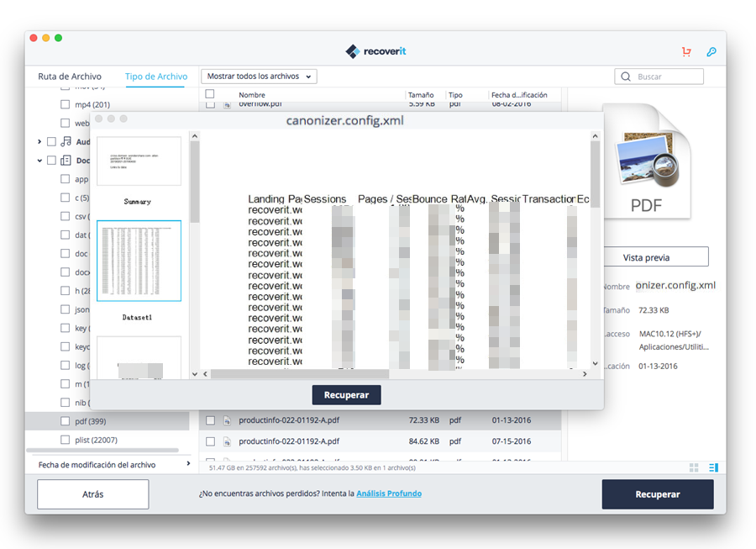Image resolution: width=756 pixels, height=549 pixels.
Task: Click the Document category icon
Action: pos(66,161)
